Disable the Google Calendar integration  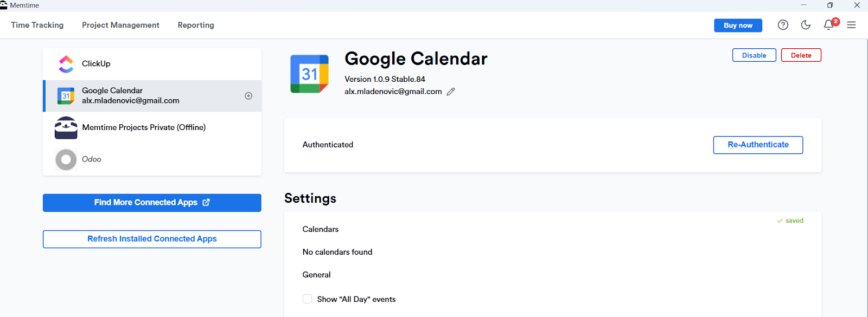pos(754,55)
